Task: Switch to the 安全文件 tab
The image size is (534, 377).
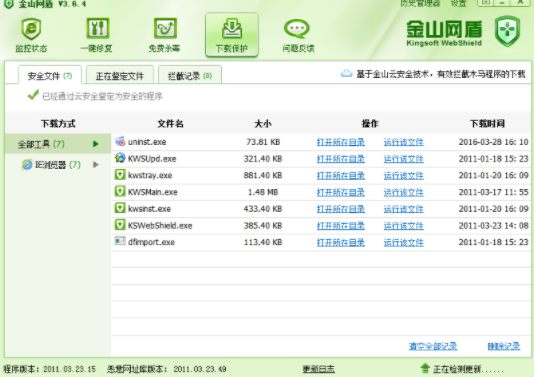Action: point(50,75)
